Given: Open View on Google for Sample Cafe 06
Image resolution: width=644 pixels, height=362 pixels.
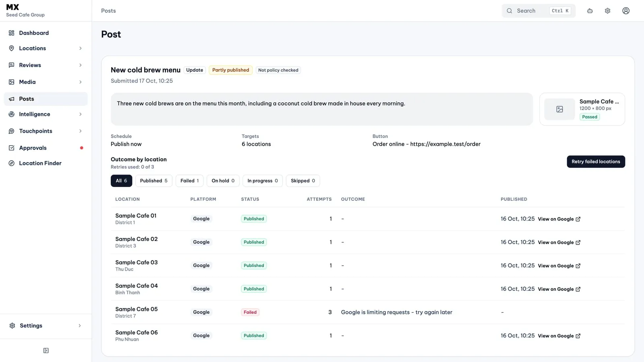Looking at the screenshot, I should (559, 336).
